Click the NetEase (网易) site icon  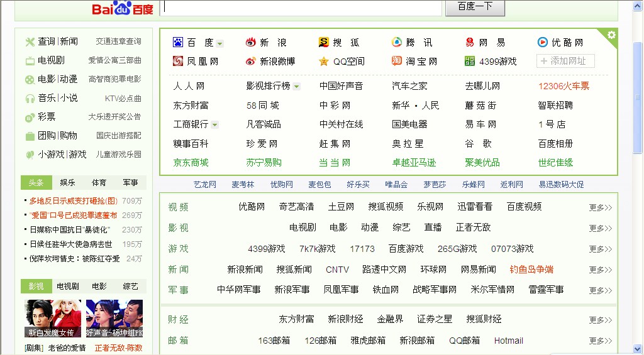click(x=469, y=42)
